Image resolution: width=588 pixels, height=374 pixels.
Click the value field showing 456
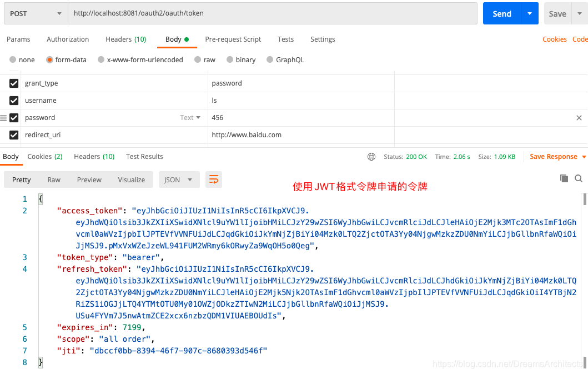pyautogui.click(x=301, y=118)
